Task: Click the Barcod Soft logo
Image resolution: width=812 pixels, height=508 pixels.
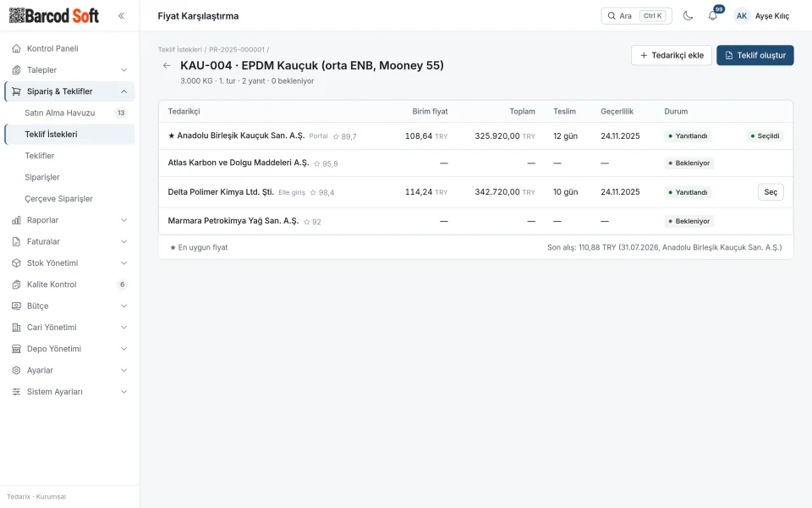Action: [54, 15]
